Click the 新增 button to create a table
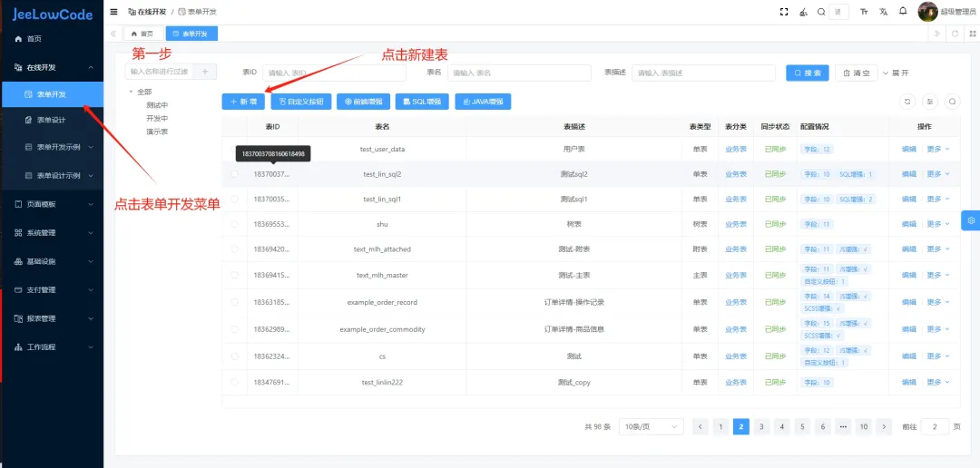This screenshot has width=980, height=468. tap(243, 102)
